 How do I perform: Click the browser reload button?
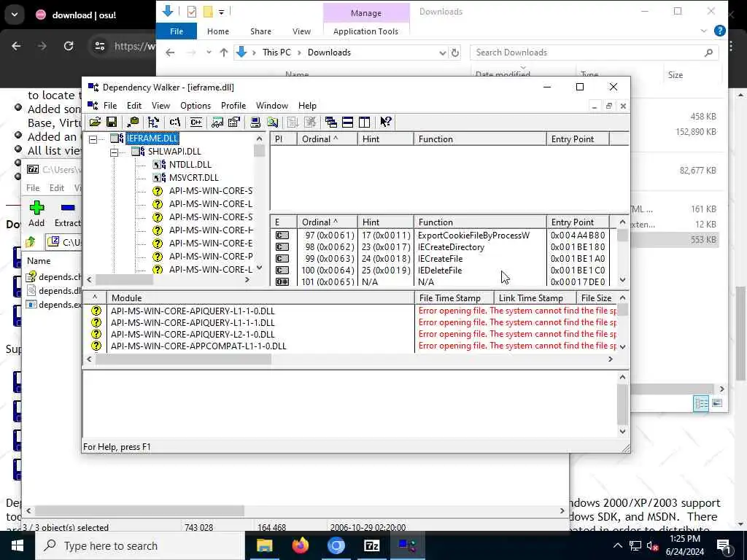point(69,46)
